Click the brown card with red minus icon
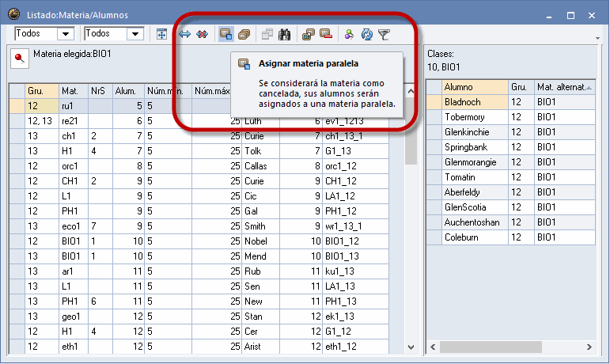This screenshot has height=364, width=610. [326, 34]
